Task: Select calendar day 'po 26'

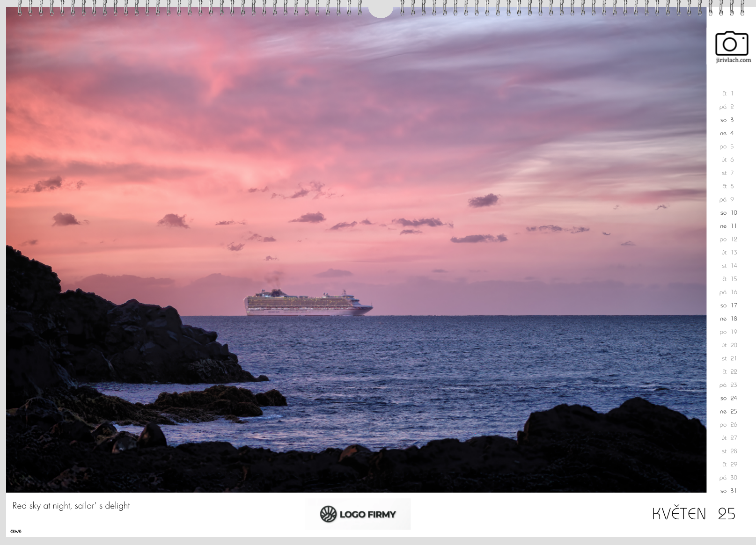Action: click(x=728, y=425)
